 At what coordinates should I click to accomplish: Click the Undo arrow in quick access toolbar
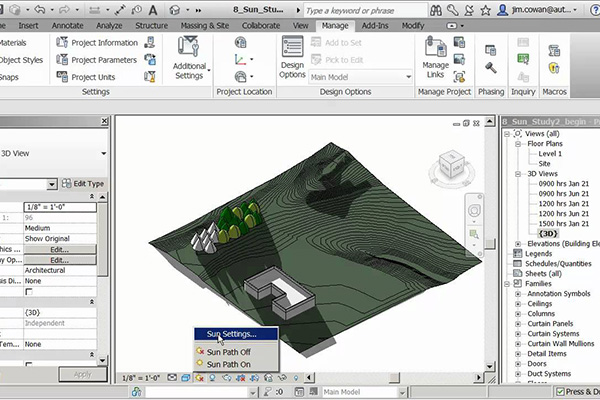[40, 10]
